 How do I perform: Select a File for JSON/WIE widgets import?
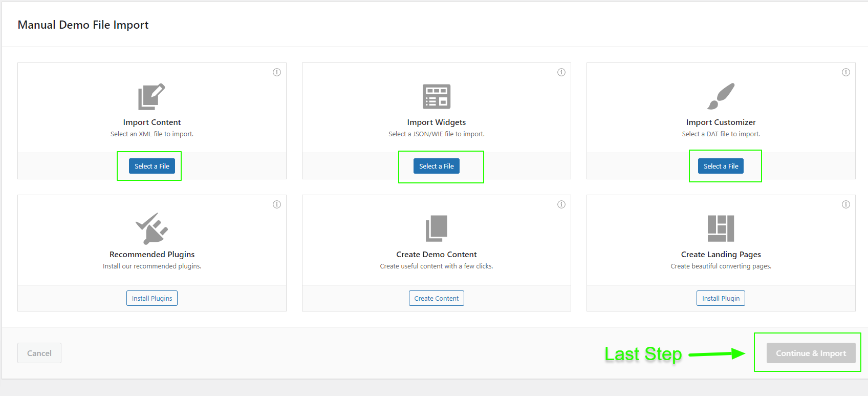[x=436, y=166]
